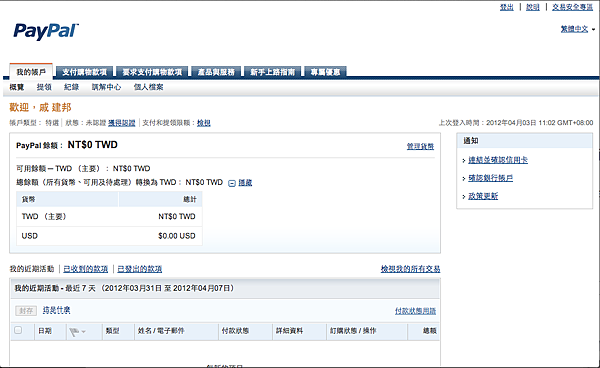Open the 管理貨幣 link
Image resolution: width=600 pixels, height=368 pixels.
(x=420, y=146)
